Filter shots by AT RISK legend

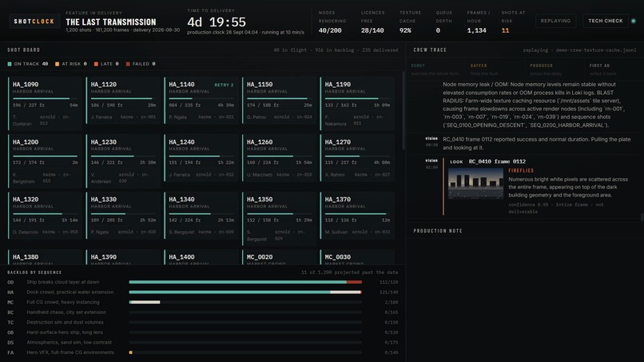click(71, 64)
